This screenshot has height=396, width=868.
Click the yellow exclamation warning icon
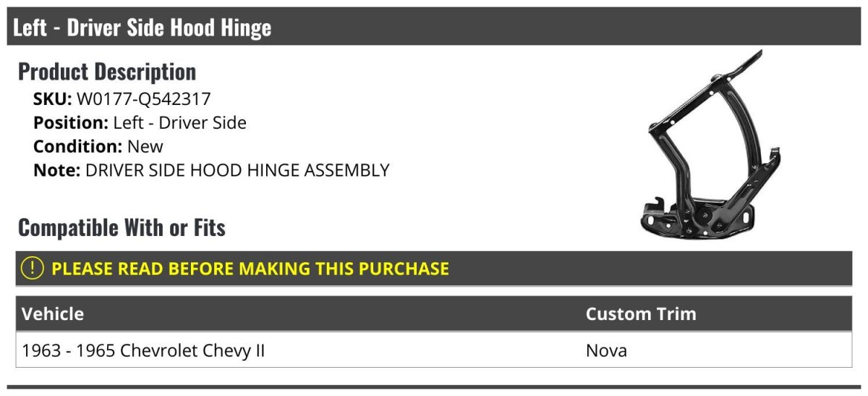click(33, 268)
